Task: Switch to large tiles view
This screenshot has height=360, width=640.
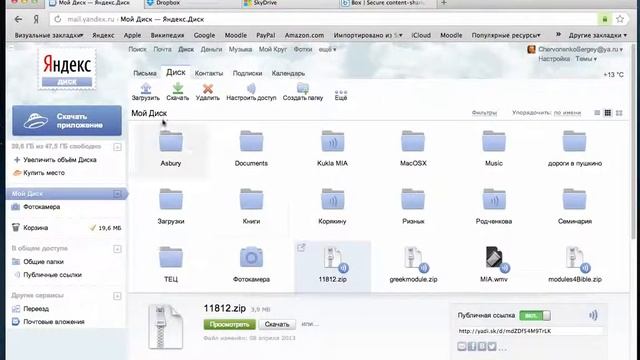Action: pyautogui.click(x=619, y=113)
